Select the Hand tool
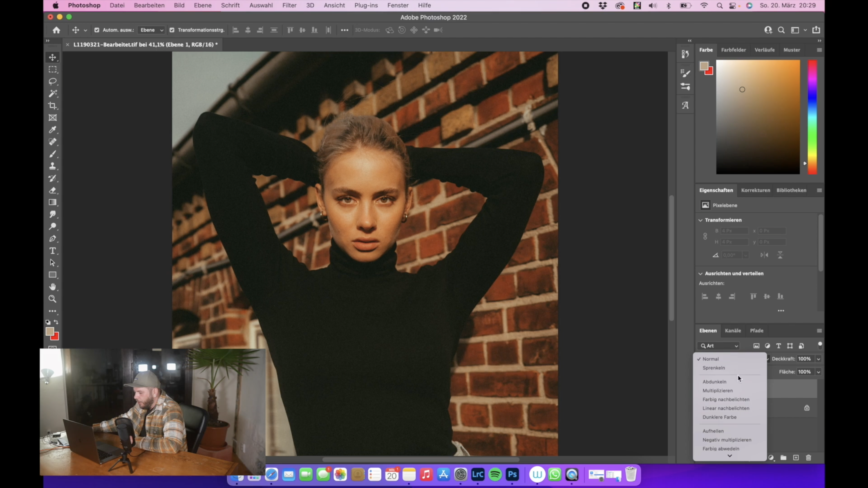 [x=53, y=287]
